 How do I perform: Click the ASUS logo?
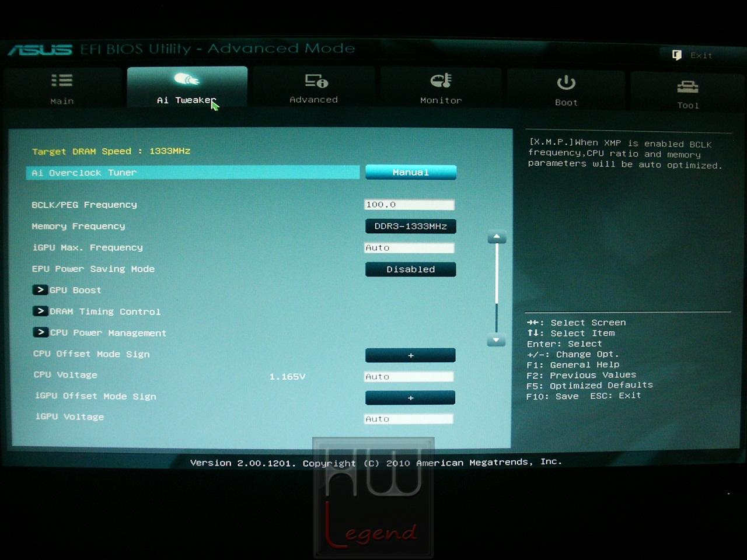click(40, 50)
